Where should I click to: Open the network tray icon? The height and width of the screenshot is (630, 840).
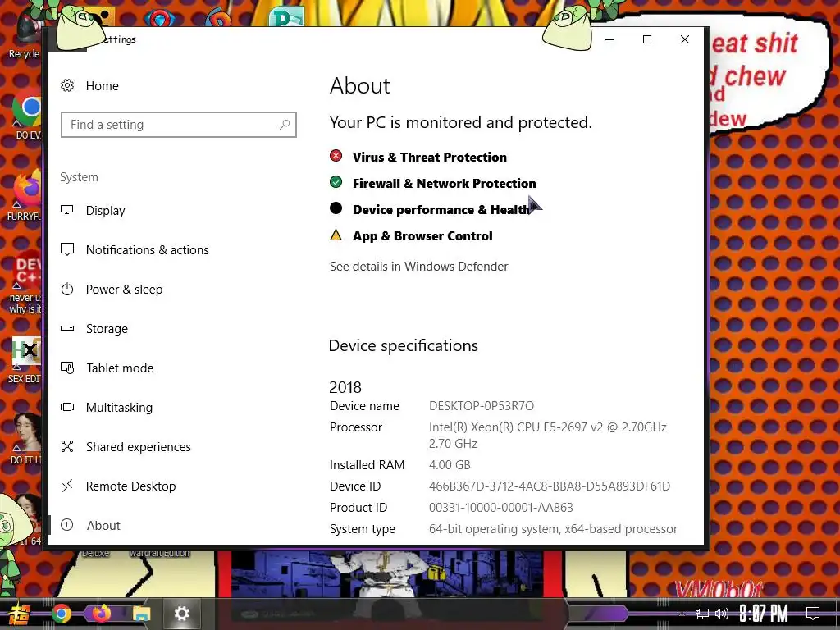tap(701, 614)
